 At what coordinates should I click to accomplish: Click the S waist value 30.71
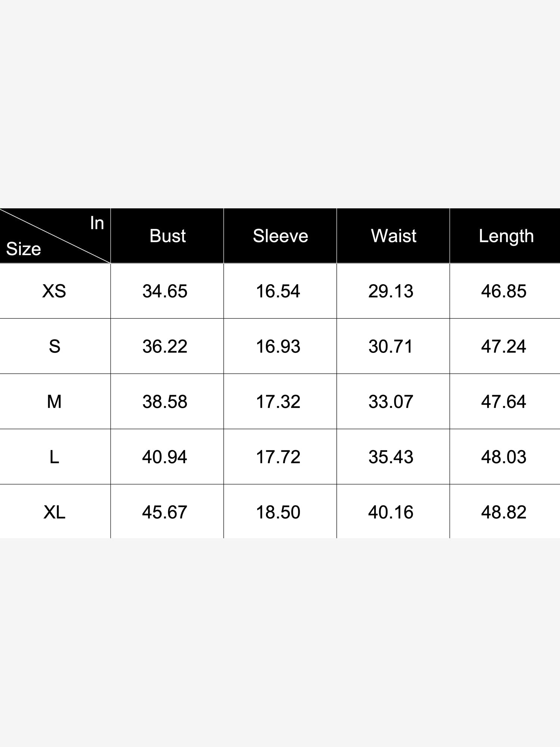pos(391,346)
